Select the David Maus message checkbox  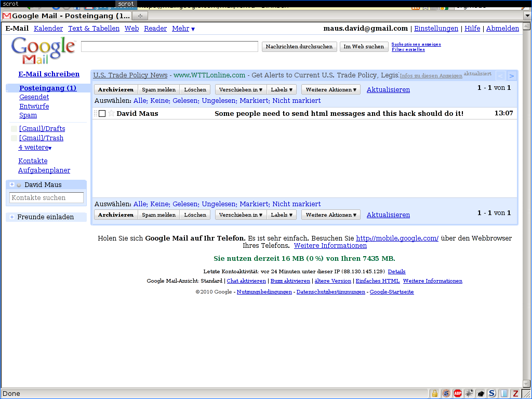102,113
